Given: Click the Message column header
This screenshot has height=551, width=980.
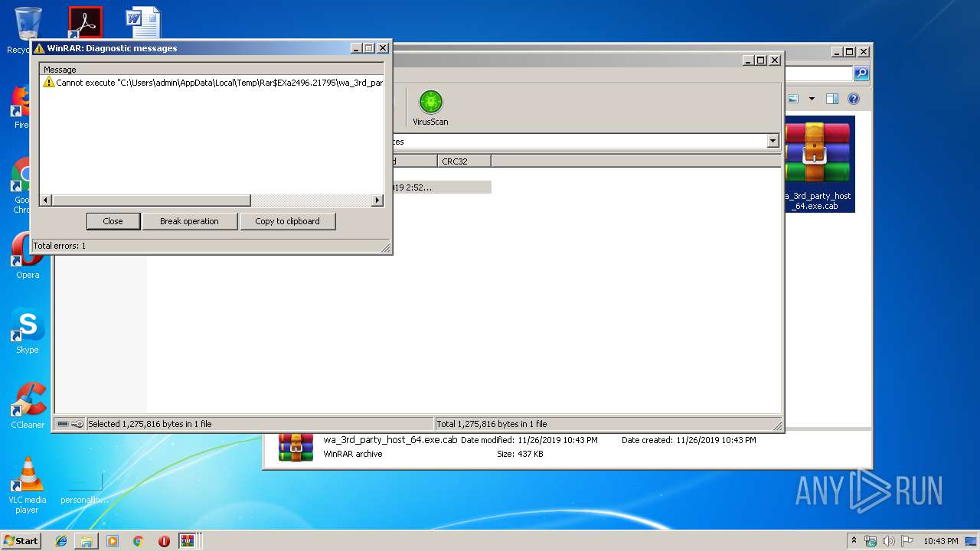Looking at the screenshot, I should 212,70.
